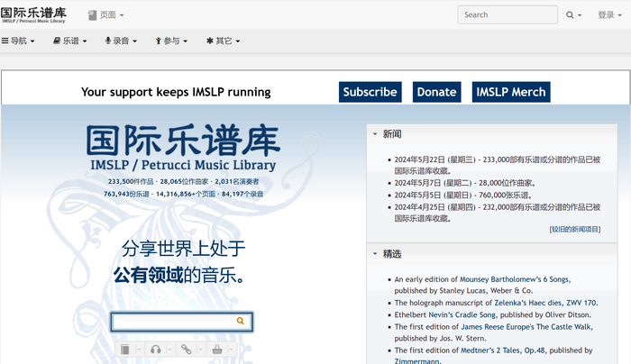The image size is (631, 364).
Task: Click the chain link icon below search
Action: click(x=187, y=349)
